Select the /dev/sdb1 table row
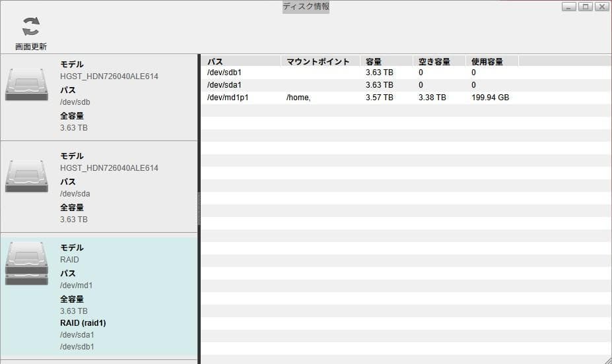 coord(406,73)
